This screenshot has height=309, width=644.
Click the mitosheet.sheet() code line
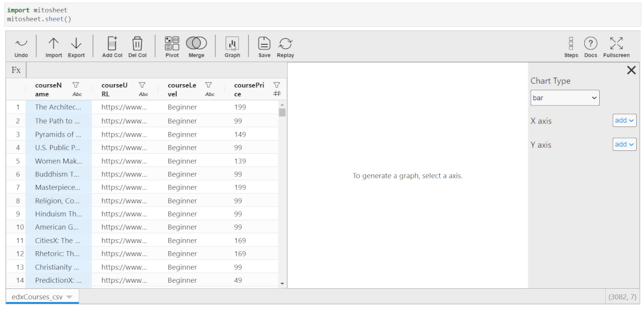coord(39,19)
